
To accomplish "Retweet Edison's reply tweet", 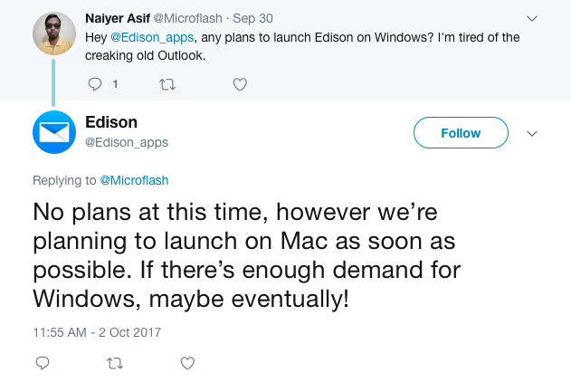I will tap(115, 363).
